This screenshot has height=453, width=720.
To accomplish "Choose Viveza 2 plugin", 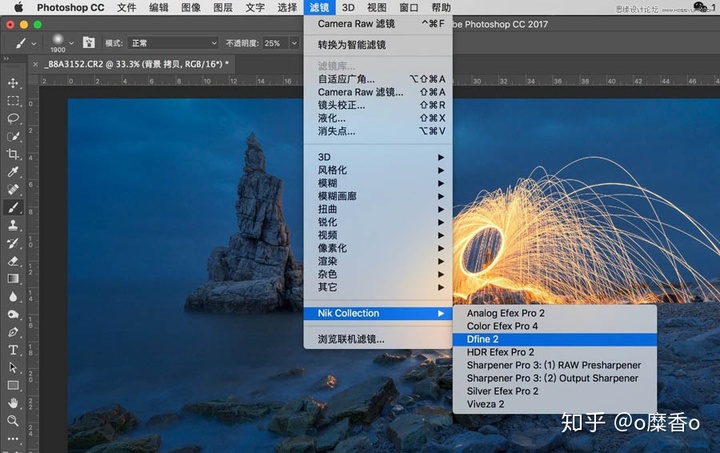I will (x=554, y=404).
